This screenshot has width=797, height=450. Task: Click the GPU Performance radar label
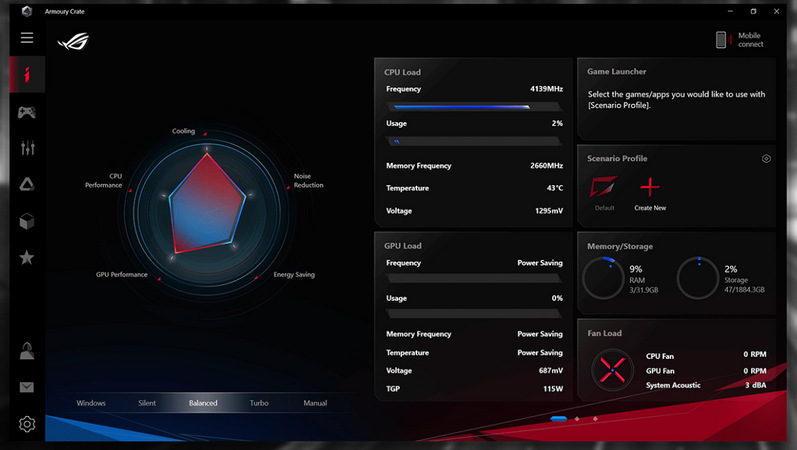121,275
